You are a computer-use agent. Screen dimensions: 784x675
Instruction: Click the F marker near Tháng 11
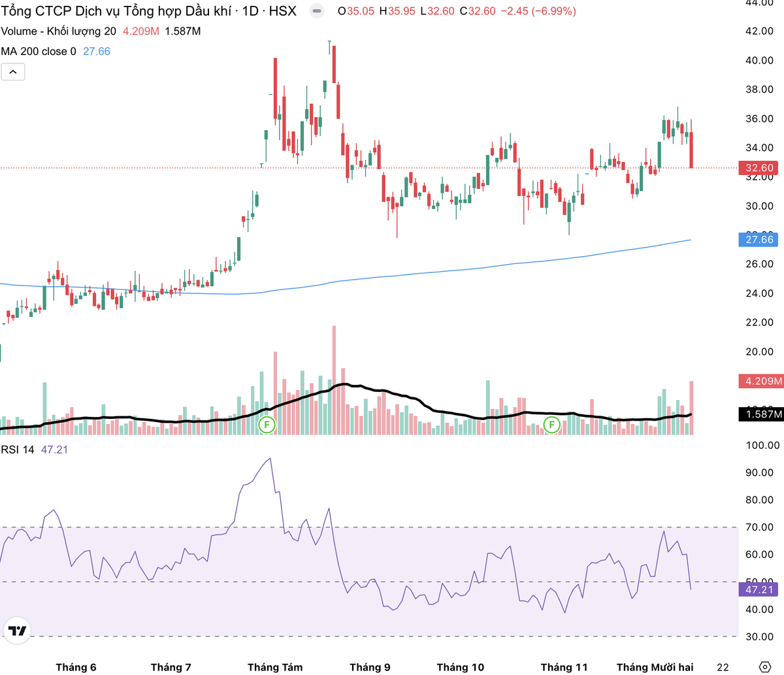(552, 425)
